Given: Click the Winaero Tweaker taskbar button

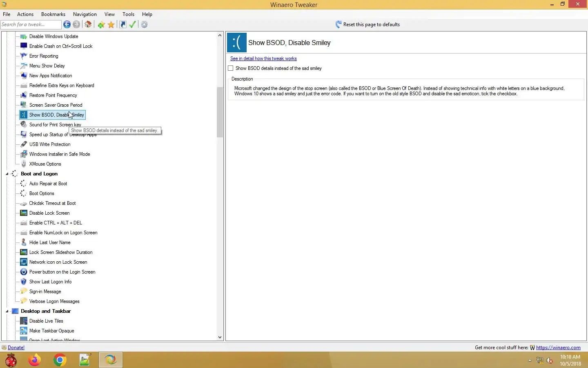Looking at the screenshot, I should 111,360.
